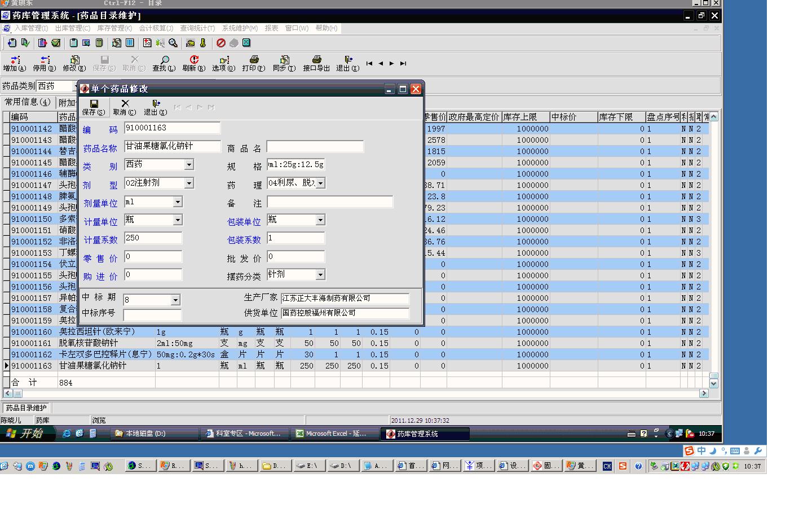Screen dimensions: 812x508
Task: Click the 商品名 text input field
Action: pos(315,147)
